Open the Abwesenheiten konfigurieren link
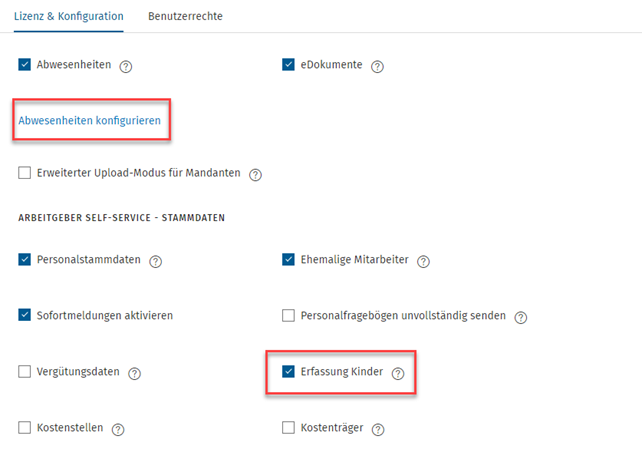The width and height of the screenshot is (642, 449). coord(90,120)
